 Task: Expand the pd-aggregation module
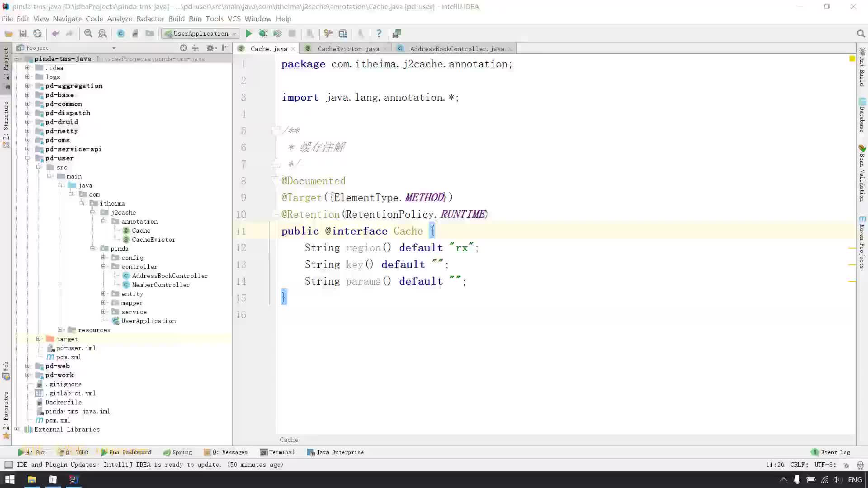coord(28,86)
